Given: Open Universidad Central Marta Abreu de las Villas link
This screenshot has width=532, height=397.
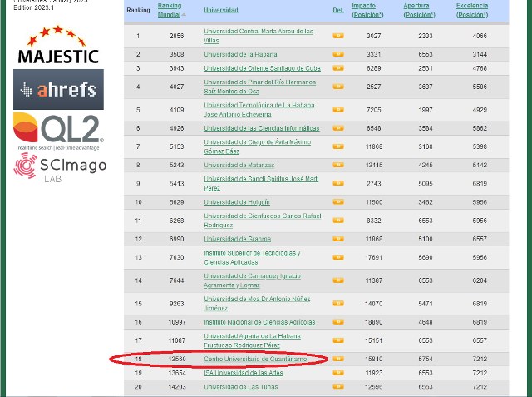Looking at the screenshot, I should pos(259,36).
